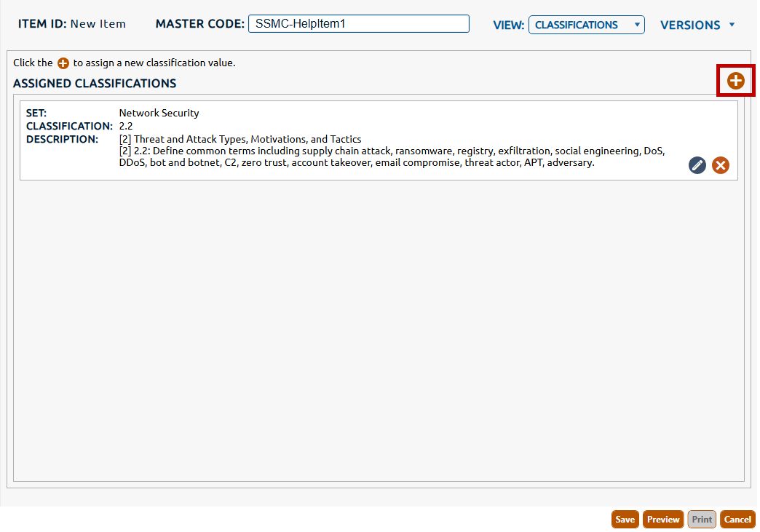
Task: Click the Network Security set value
Action: [159, 113]
